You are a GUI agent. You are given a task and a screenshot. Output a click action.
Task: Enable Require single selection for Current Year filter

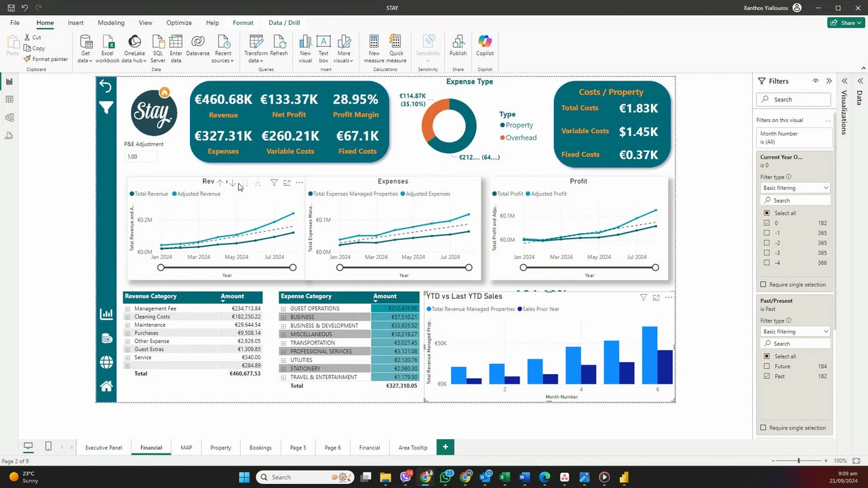(x=764, y=285)
